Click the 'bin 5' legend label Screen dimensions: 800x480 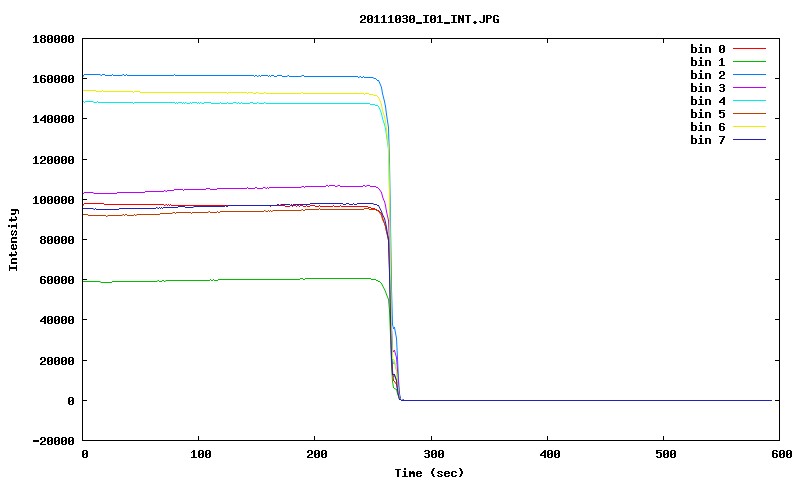(708, 114)
